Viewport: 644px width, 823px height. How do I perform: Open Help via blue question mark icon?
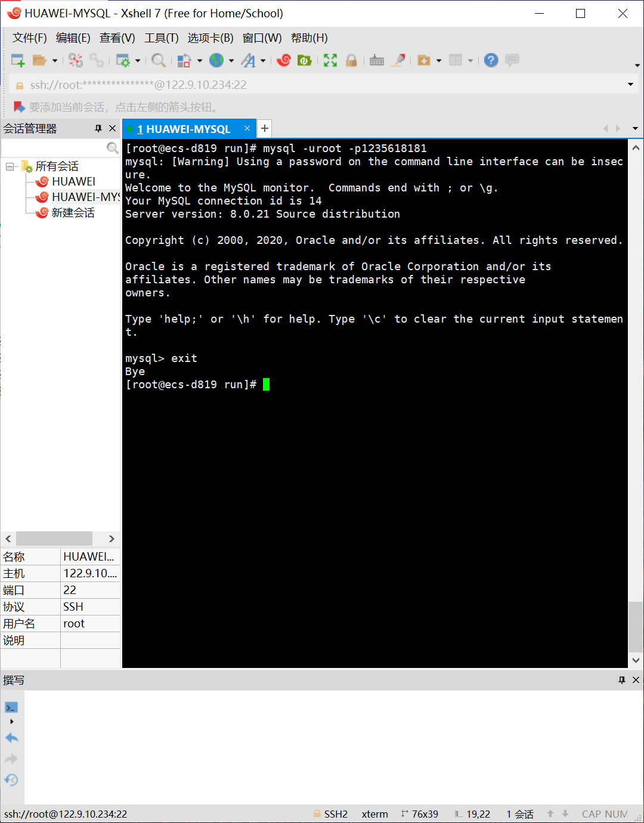[x=491, y=60]
